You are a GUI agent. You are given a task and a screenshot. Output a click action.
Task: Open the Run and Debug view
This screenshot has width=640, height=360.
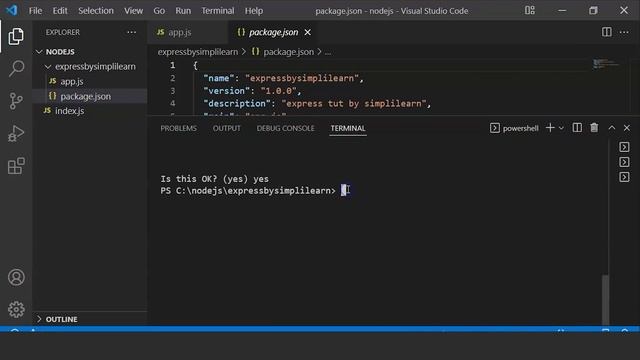coord(16,133)
